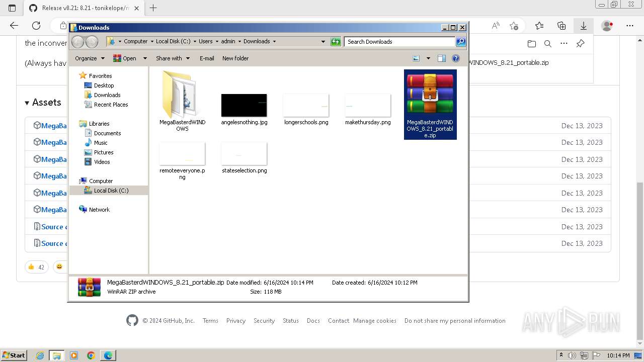The width and height of the screenshot is (644, 362).
Task: Click Users in the address breadcrumb
Action: click(205, 42)
